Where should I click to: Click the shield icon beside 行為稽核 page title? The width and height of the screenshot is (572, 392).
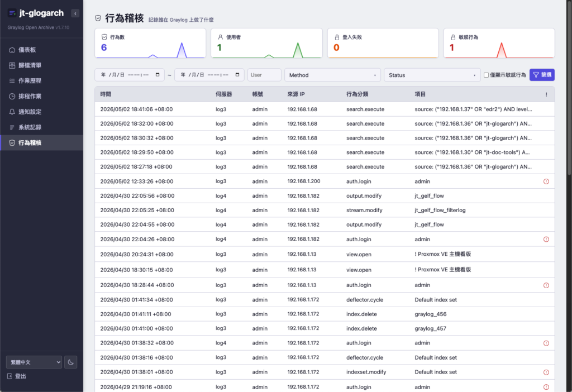tap(98, 18)
